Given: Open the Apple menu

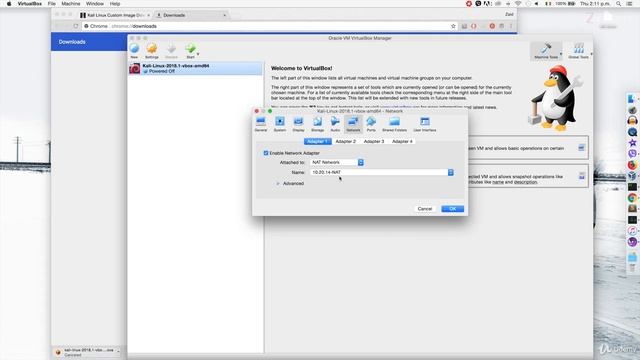Looking at the screenshot, I should [9, 4].
